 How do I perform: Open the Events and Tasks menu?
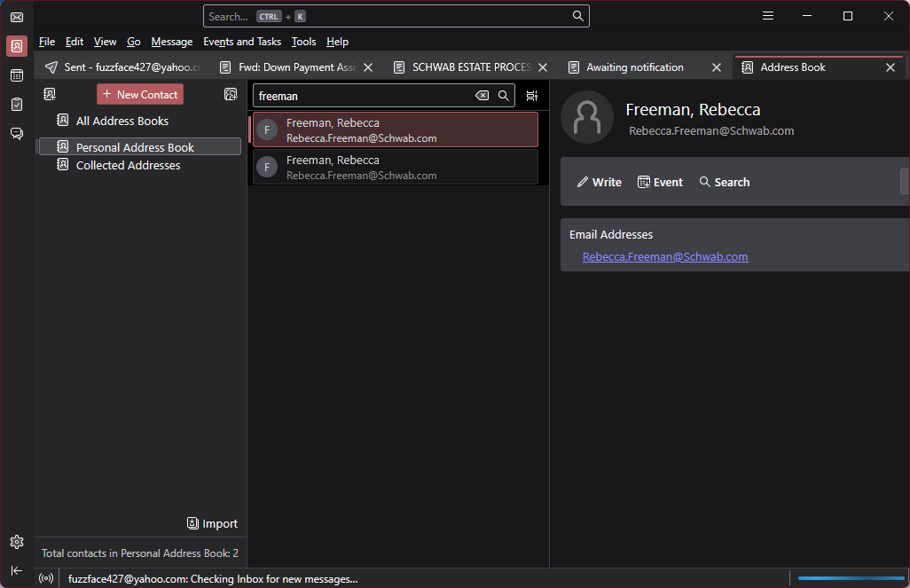242,42
